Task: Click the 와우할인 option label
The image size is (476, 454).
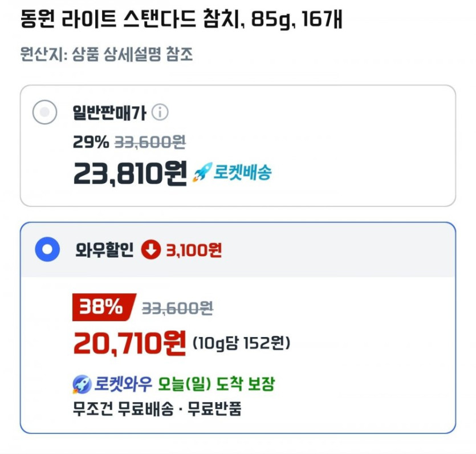Action: click(104, 249)
